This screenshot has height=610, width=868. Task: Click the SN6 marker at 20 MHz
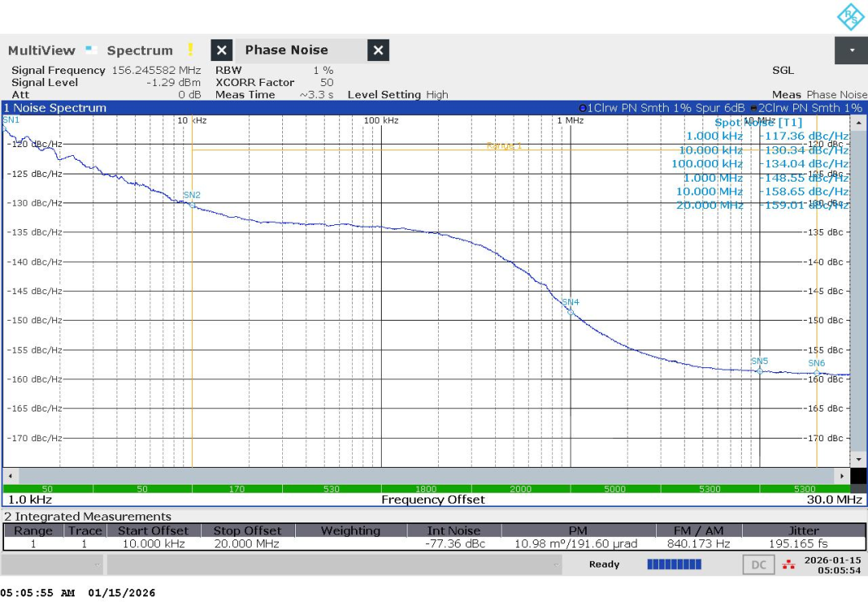click(817, 373)
